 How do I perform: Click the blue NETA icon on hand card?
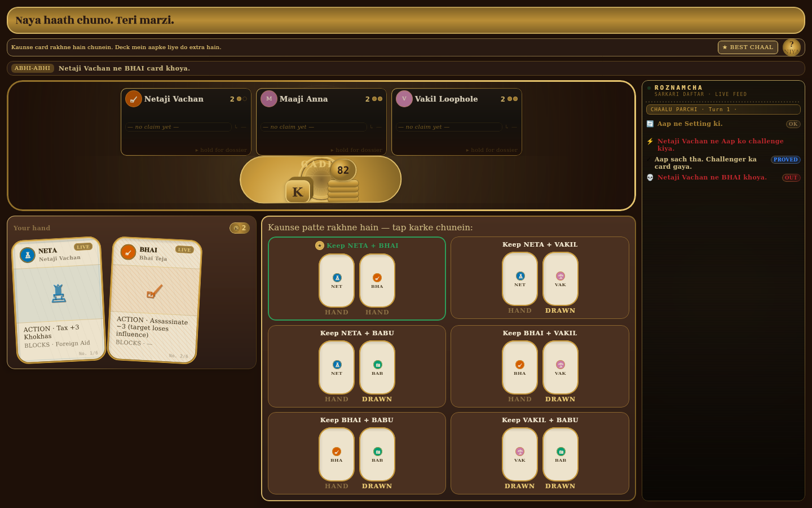pyautogui.click(x=28, y=255)
